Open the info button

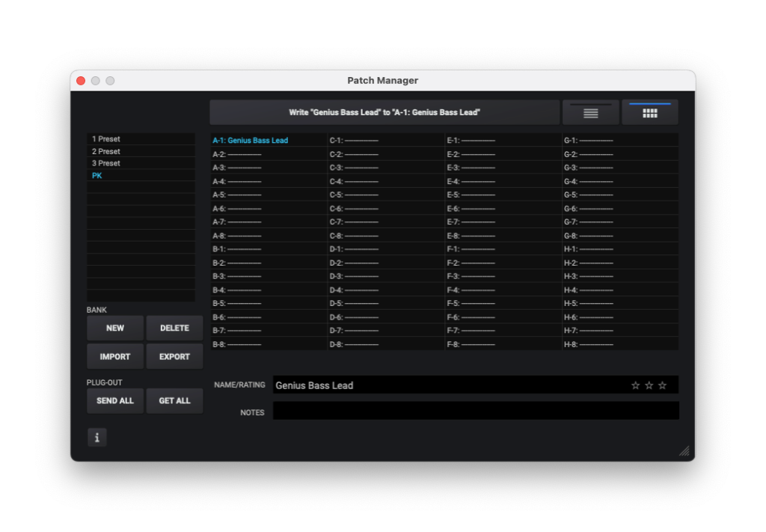click(97, 438)
